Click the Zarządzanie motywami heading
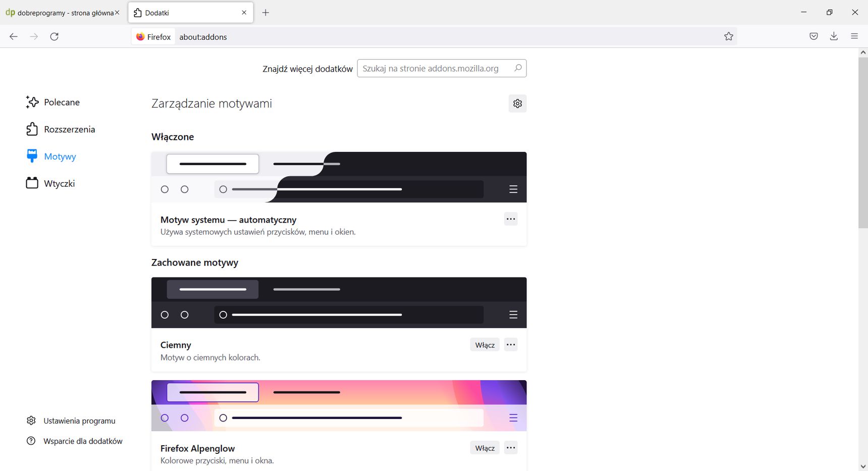This screenshot has width=868, height=471. pos(211,103)
